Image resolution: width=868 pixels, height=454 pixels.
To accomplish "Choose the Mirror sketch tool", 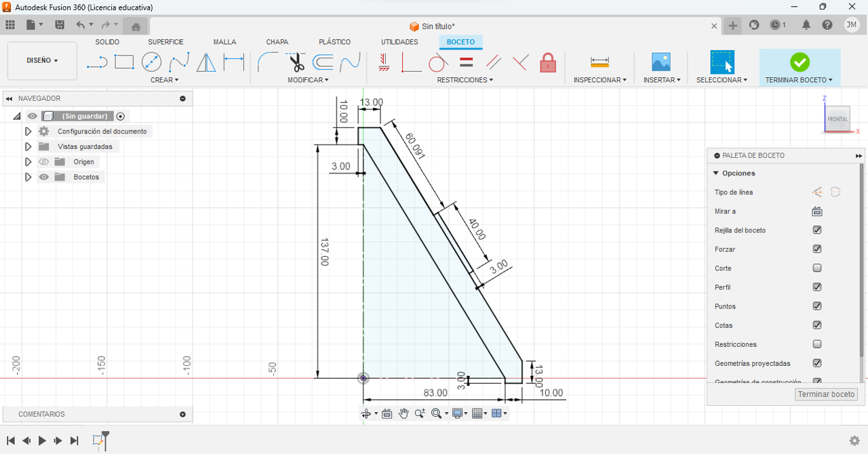I will [x=206, y=63].
